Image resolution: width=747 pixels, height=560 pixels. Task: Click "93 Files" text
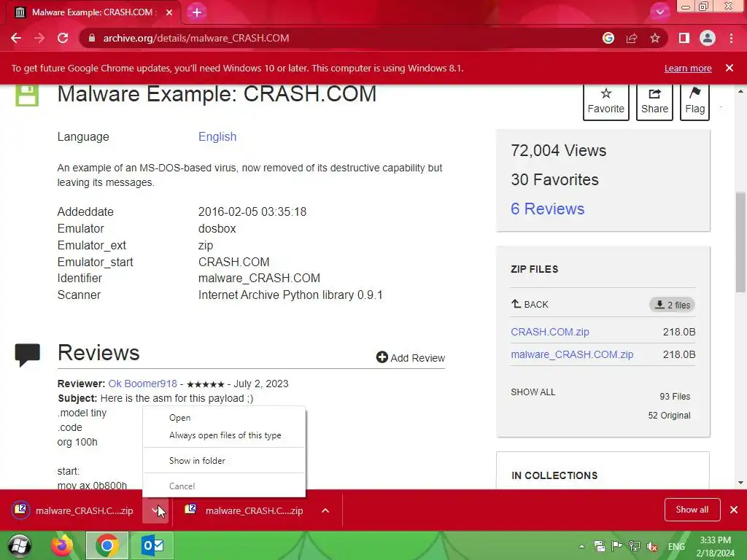point(675,396)
